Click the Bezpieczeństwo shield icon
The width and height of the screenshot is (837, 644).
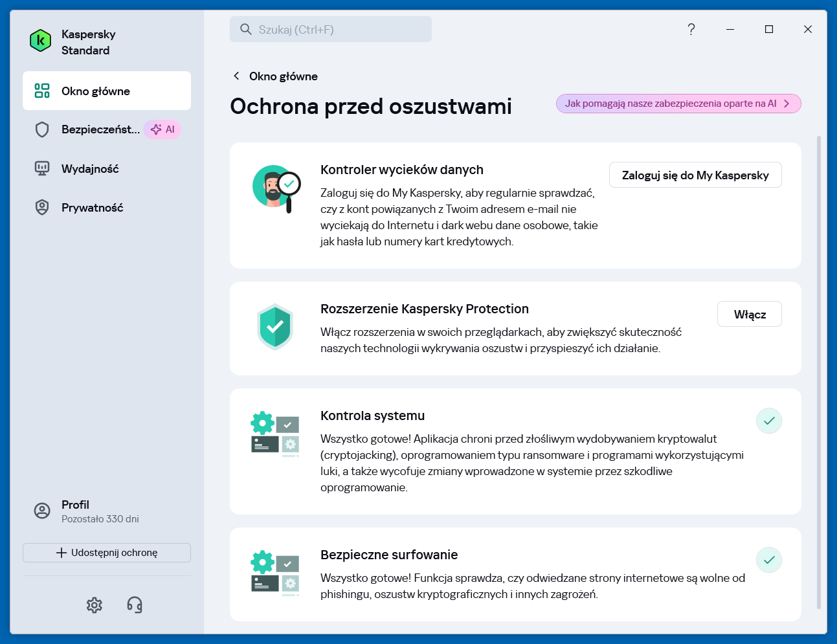click(42, 129)
